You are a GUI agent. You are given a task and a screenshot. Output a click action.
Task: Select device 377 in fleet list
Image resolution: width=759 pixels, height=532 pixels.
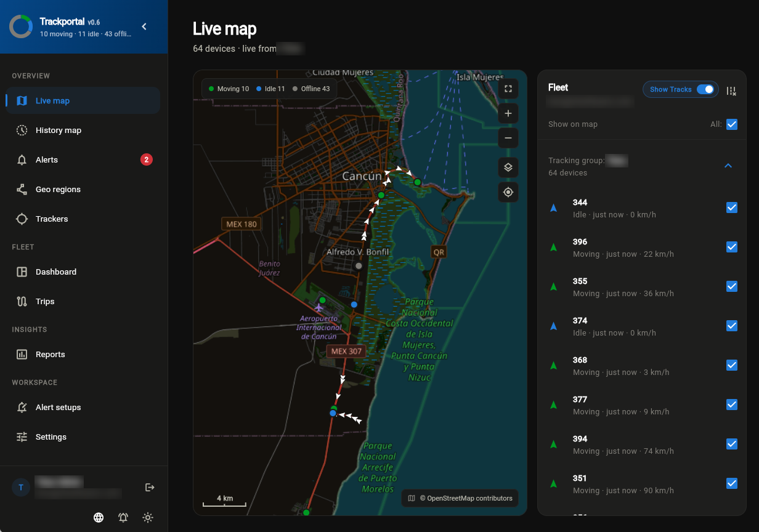[642, 405]
